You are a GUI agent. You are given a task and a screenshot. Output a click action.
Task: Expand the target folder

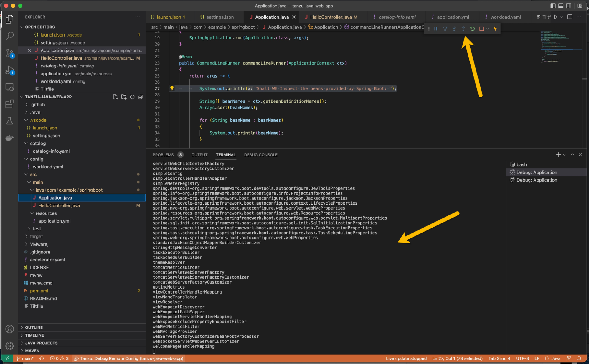[36, 236]
